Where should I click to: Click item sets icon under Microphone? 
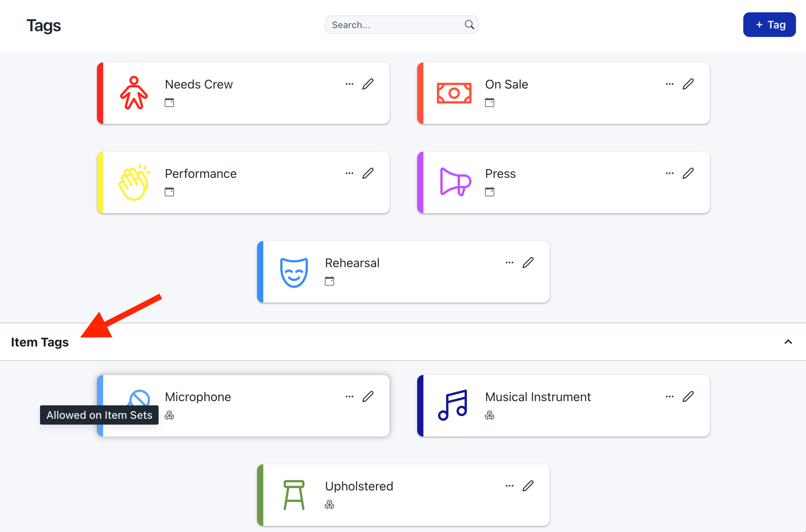point(169,415)
